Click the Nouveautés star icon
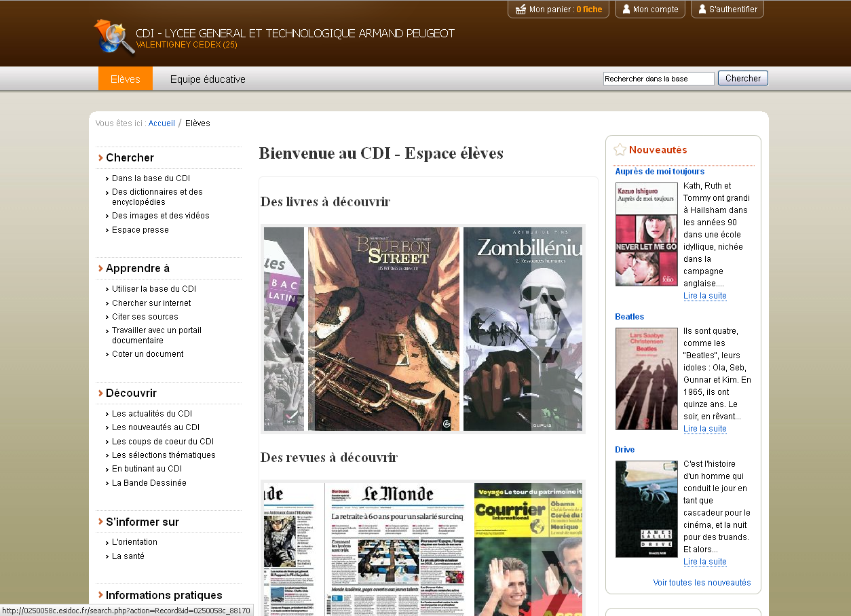 tap(620, 150)
